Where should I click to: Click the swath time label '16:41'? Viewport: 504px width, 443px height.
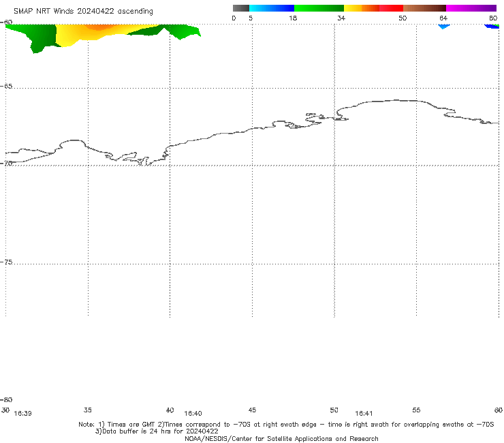[364, 414]
